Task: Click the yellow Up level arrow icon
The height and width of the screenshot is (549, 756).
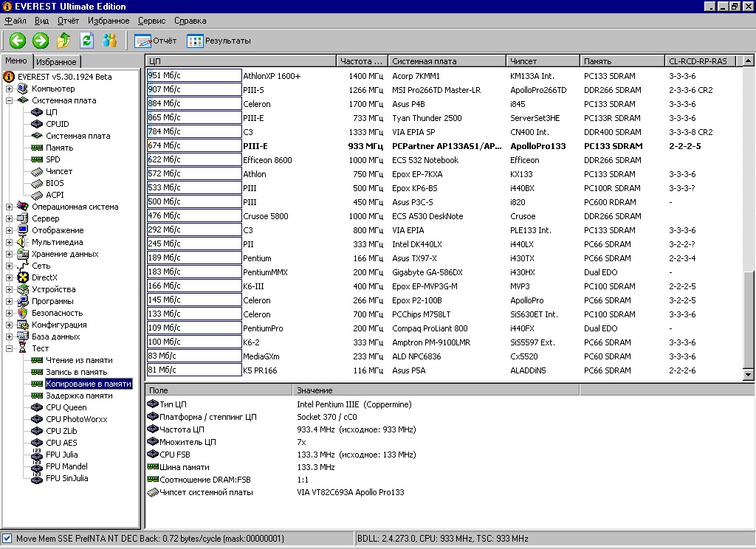Action: click(63, 41)
